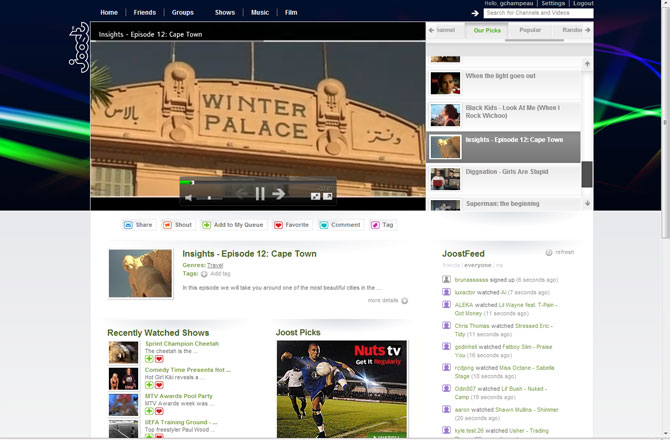Image resolution: width=670 pixels, height=440 pixels.
Task: Select 'When the light goes out' video
Action: tap(504, 83)
